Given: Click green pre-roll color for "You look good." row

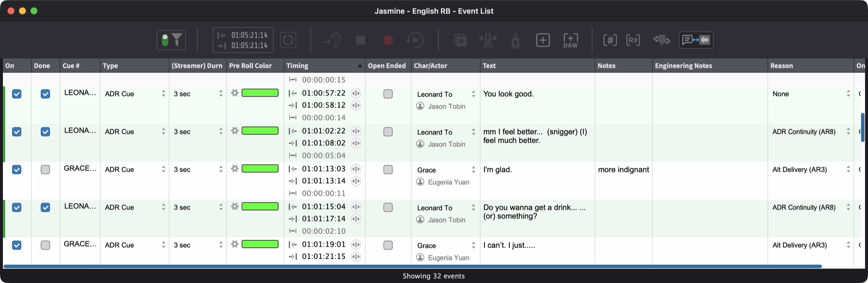Looking at the screenshot, I should tap(260, 93).
